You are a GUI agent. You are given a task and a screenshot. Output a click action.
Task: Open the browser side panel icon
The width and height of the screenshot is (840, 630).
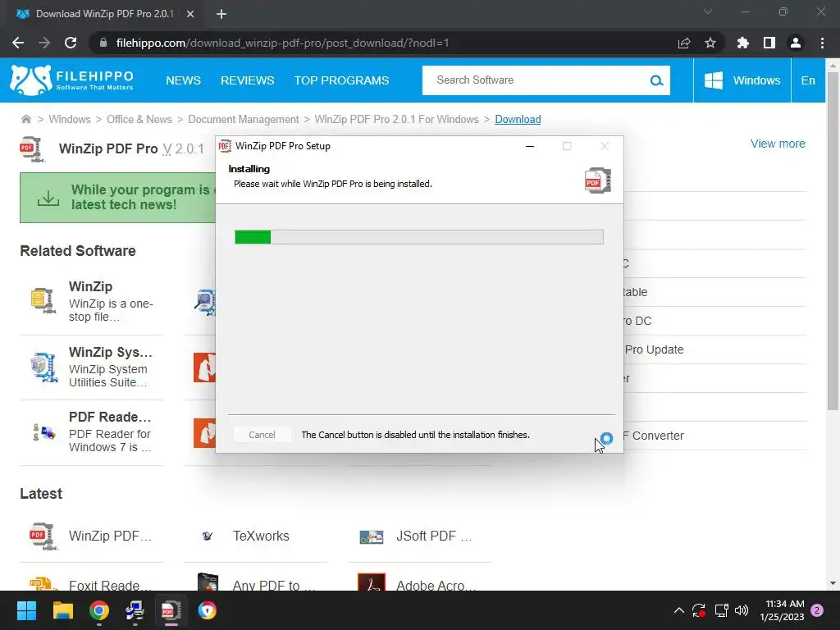[769, 43]
